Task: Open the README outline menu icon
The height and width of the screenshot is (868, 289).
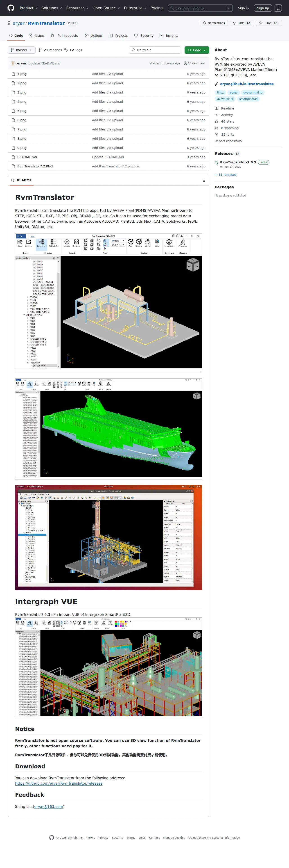Action: coord(203,180)
